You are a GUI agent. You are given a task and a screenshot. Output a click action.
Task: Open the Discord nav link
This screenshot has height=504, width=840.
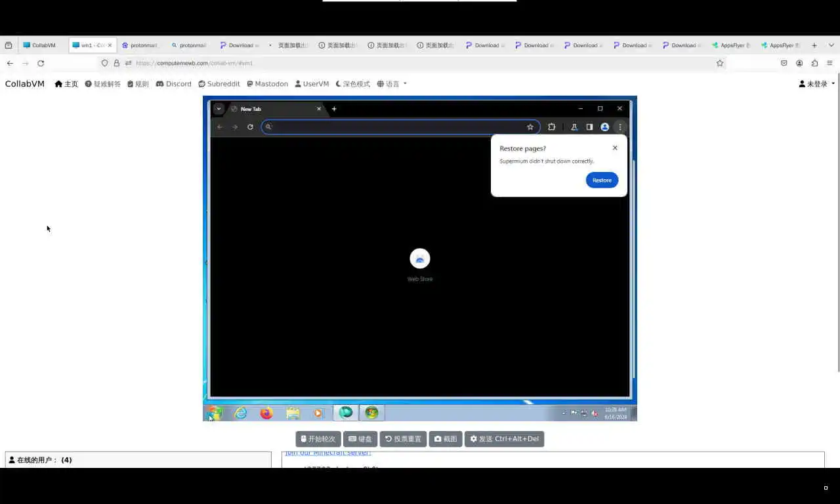[x=174, y=84]
